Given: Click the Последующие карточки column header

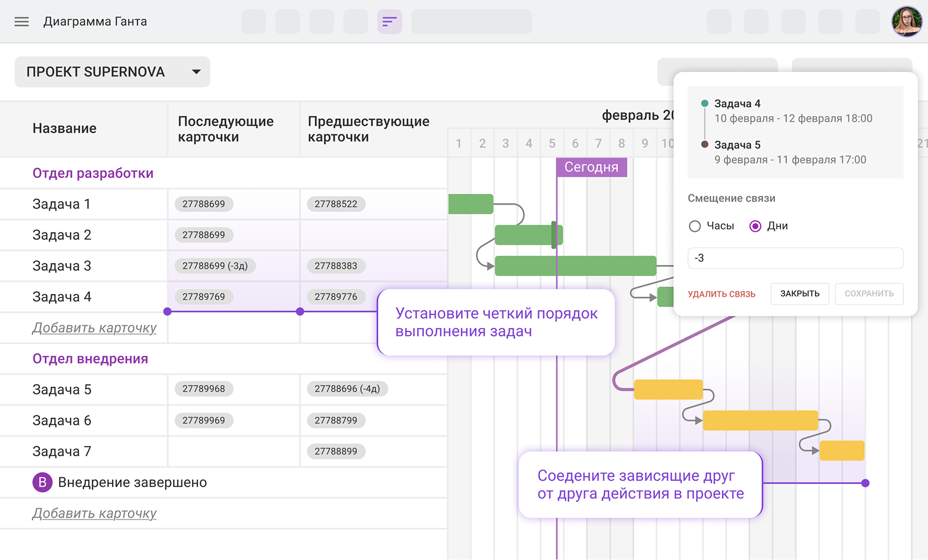Looking at the screenshot, I should point(226,129).
